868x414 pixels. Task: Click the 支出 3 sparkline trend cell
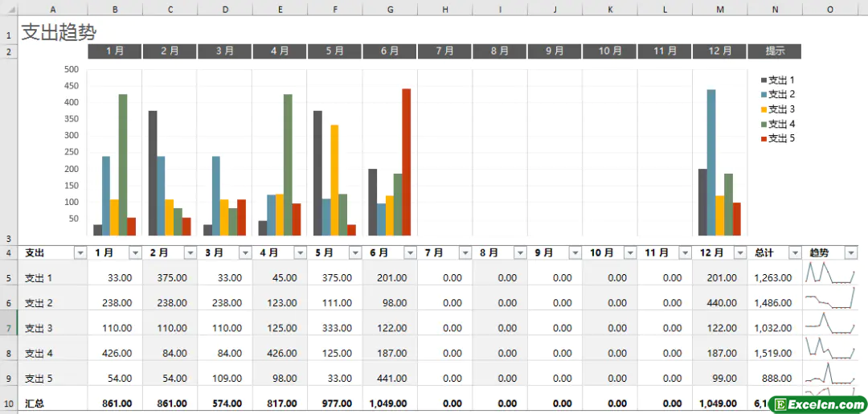click(830, 323)
